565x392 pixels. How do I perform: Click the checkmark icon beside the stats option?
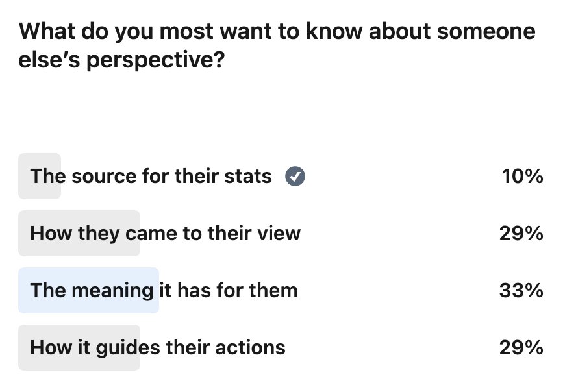(x=295, y=177)
